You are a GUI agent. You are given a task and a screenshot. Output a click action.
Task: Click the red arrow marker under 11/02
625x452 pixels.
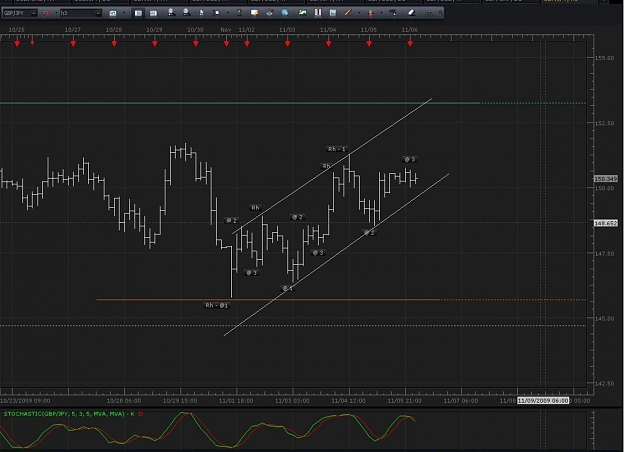pyautogui.click(x=247, y=43)
